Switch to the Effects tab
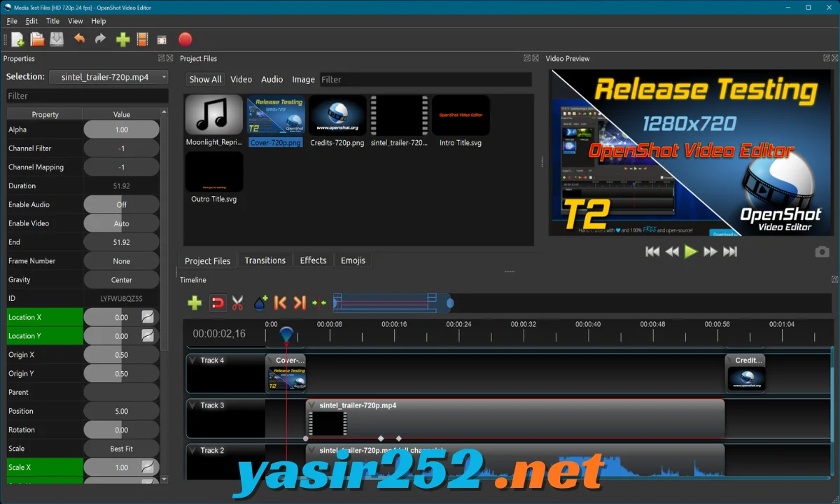The image size is (840, 504). (313, 260)
